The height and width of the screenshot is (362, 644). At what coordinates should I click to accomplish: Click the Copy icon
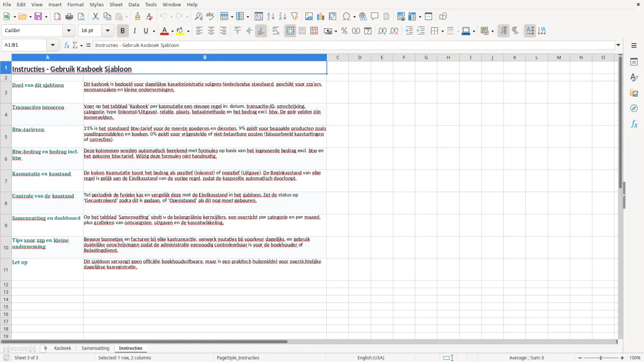pyautogui.click(x=107, y=17)
